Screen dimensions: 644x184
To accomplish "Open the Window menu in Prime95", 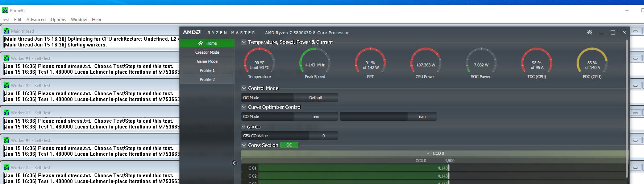I will click(x=79, y=20).
